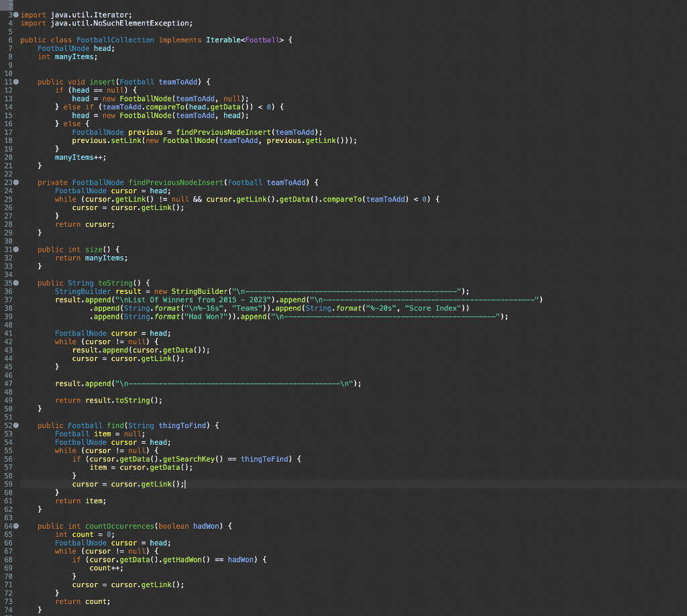687x616 pixels.
Task: Click line number 37 in gutter
Action: pos(8,300)
